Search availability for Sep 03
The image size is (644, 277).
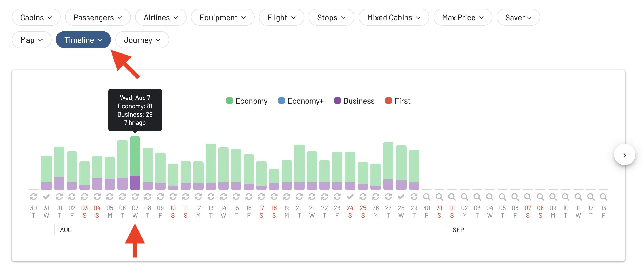(477, 197)
